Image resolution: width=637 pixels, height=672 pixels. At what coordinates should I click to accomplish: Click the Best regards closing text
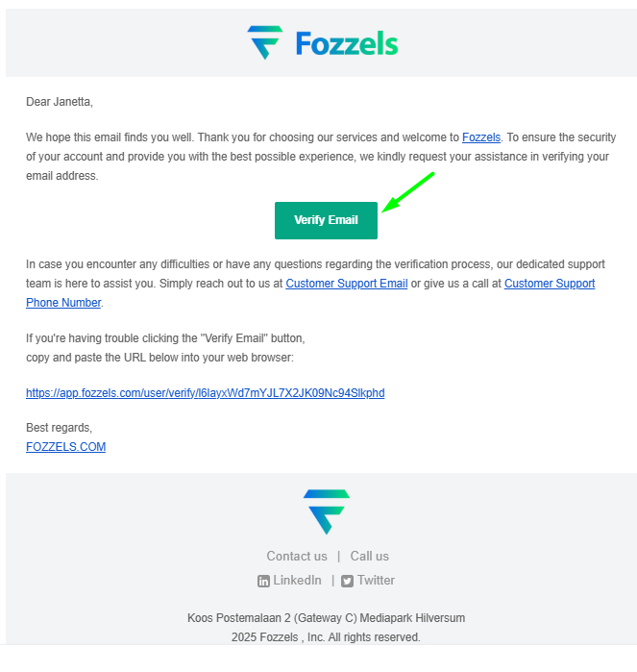point(59,428)
